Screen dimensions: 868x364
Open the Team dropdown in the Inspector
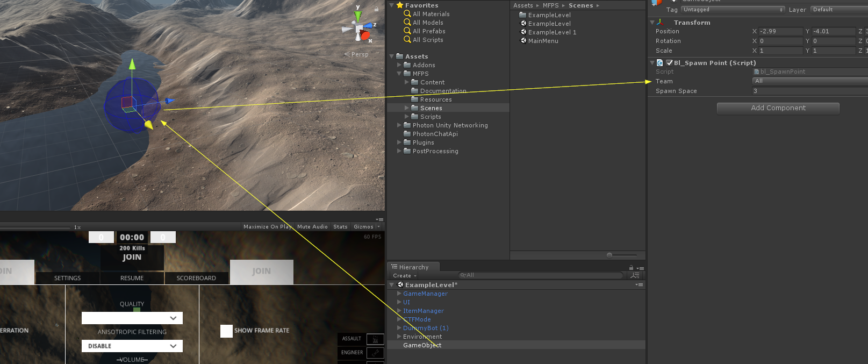809,81
